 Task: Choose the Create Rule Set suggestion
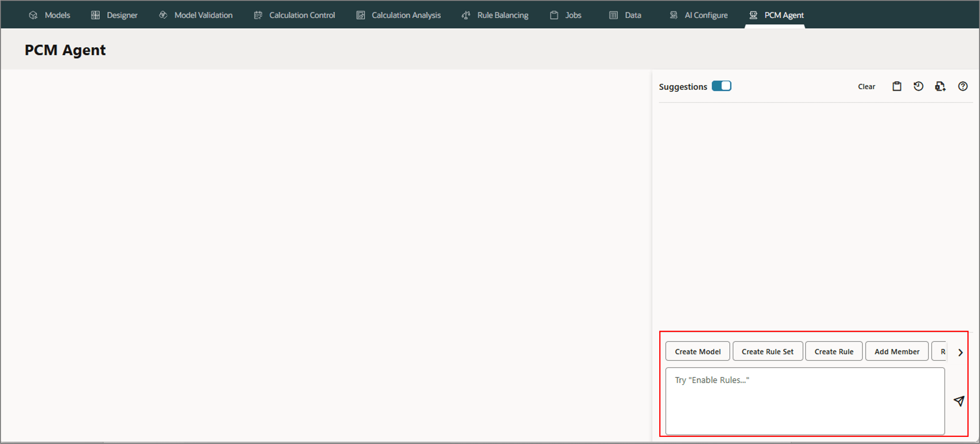pyautogui.click(x=767, y=351)
